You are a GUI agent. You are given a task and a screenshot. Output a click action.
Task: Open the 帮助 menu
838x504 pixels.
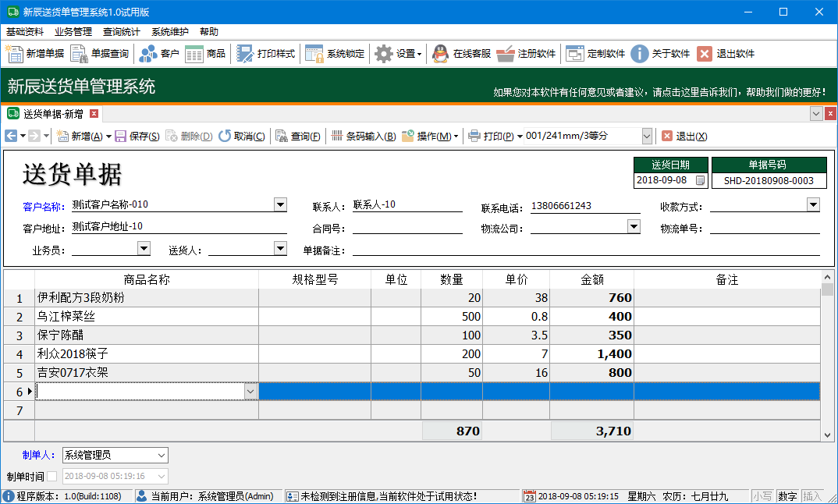(209, 32)
